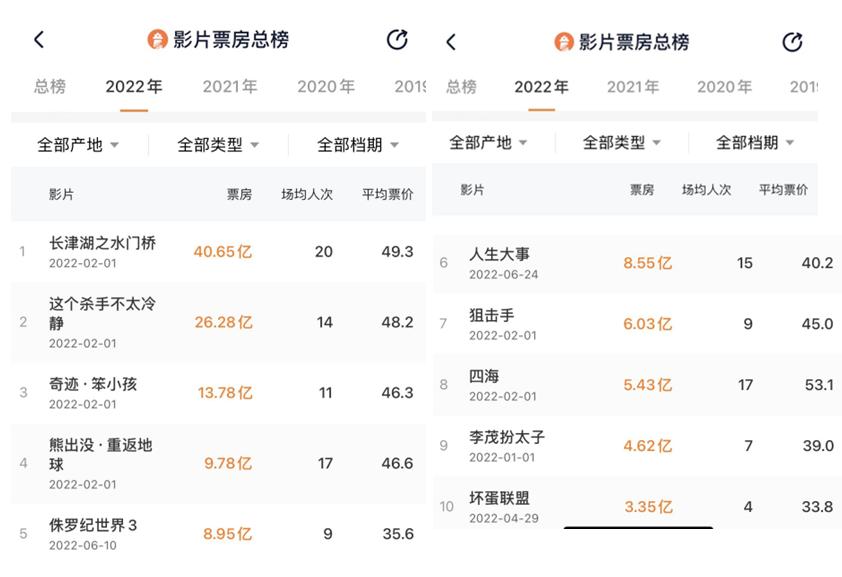This screenshot has height=577, width=842.
Task: Open the 狙击手 movie entry
Action: pos(489,316)
